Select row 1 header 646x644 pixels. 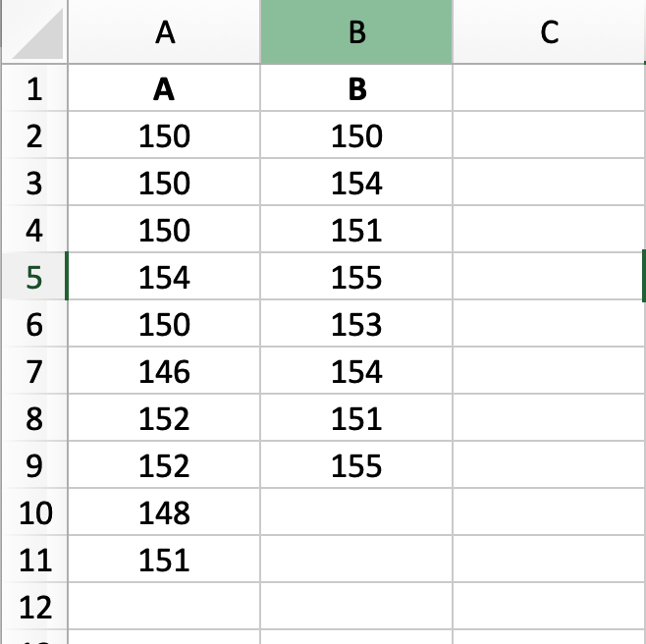coord(34,89)
